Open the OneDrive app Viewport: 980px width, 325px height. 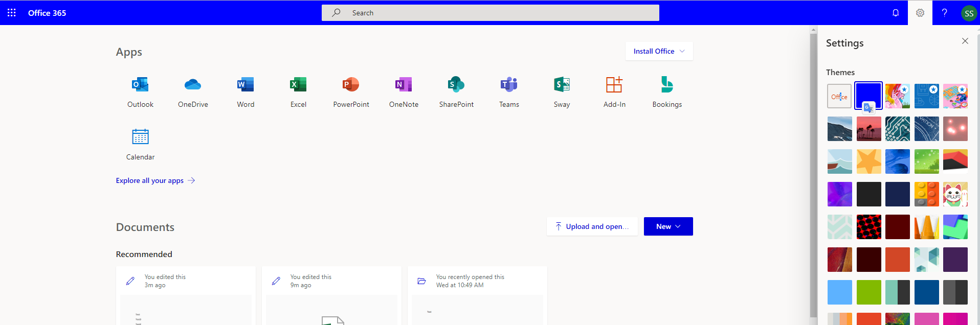193,92
